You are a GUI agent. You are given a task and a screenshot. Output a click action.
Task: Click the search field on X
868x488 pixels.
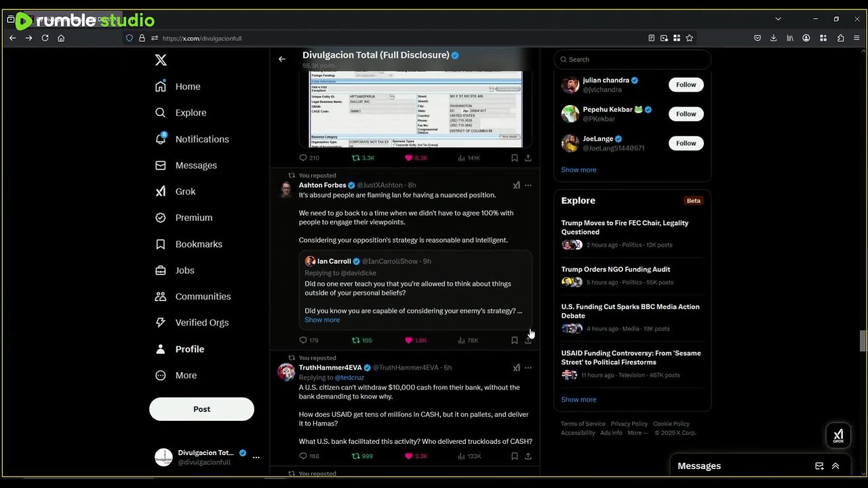click(632, 60)
